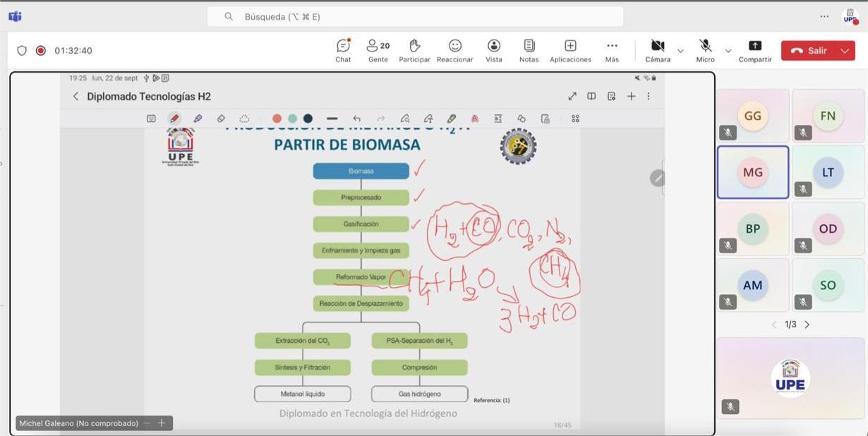
Task: Open the Chat panel
Action: pyautogui.click(x=342, y=49)
